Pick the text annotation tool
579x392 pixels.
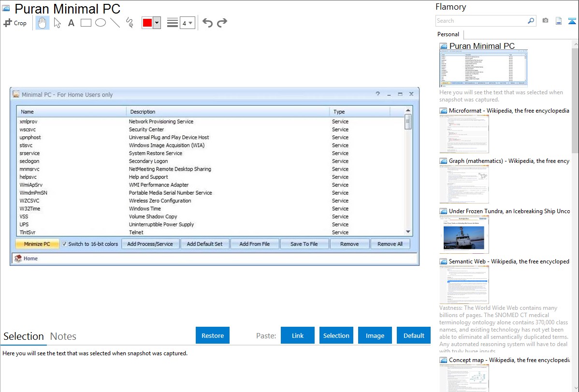[x=71, y=23]
